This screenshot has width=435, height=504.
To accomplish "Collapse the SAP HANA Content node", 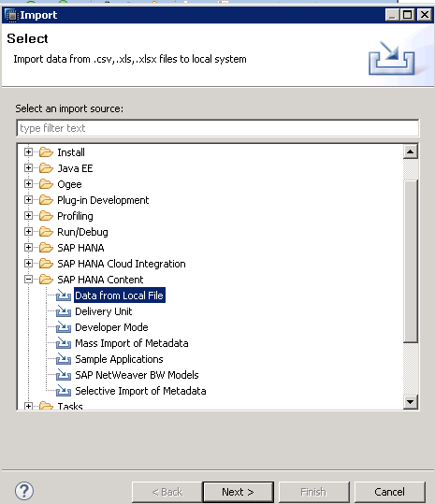I will pos(28,280).
